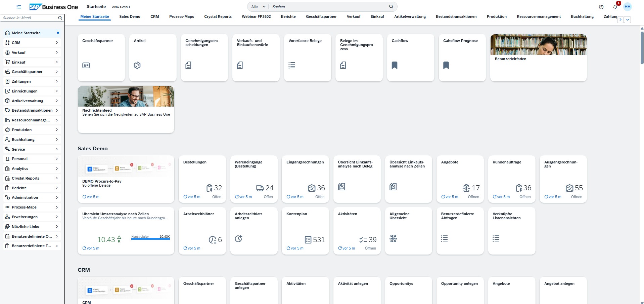Click the help question mark icon
Viewport: 644px width, 304px height.
(x=601, y=7)
